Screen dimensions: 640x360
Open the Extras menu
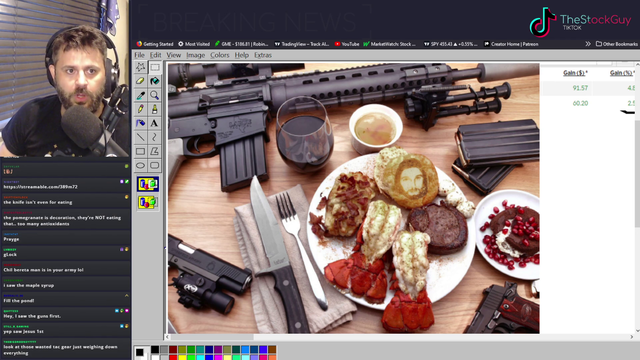coord(263,55)
